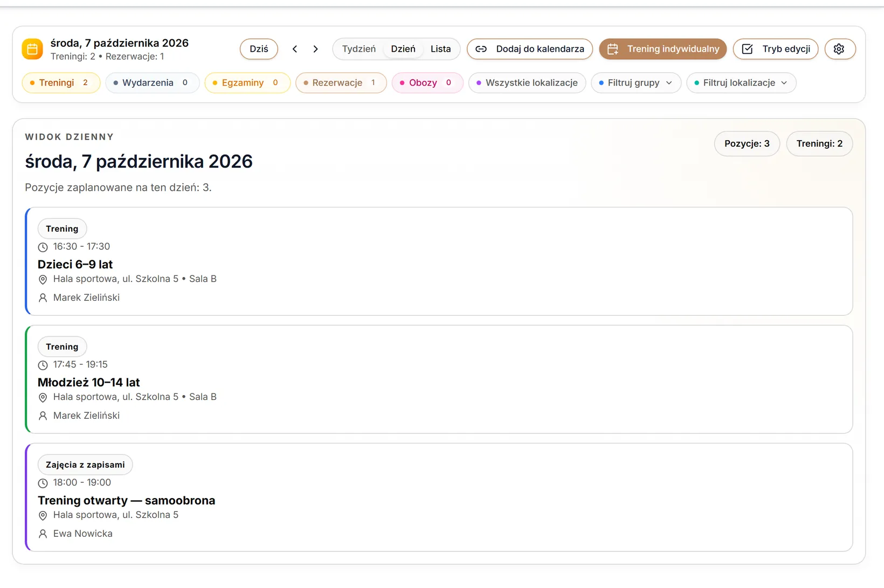Click the orange calendar icon beside the date

[32, 49]
